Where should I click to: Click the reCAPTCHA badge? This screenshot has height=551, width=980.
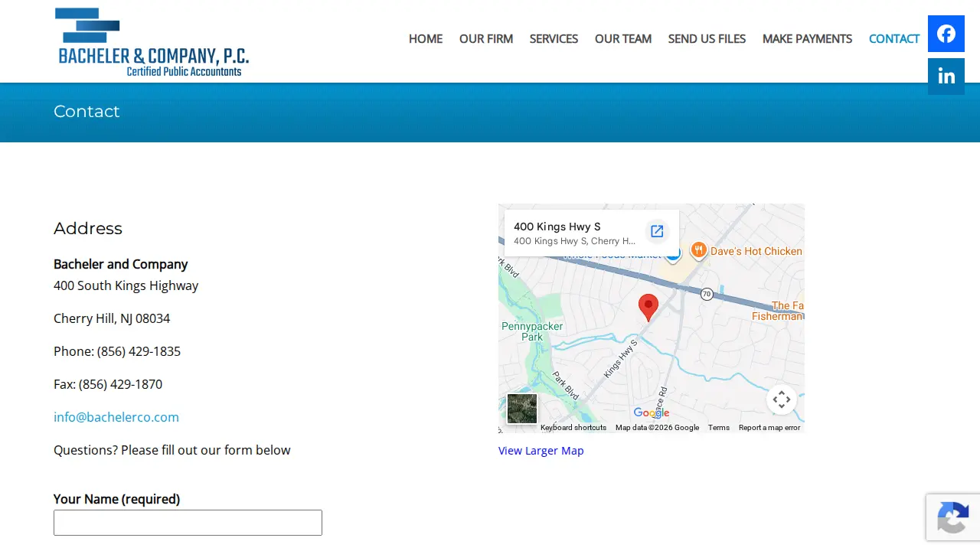(953, 517)
